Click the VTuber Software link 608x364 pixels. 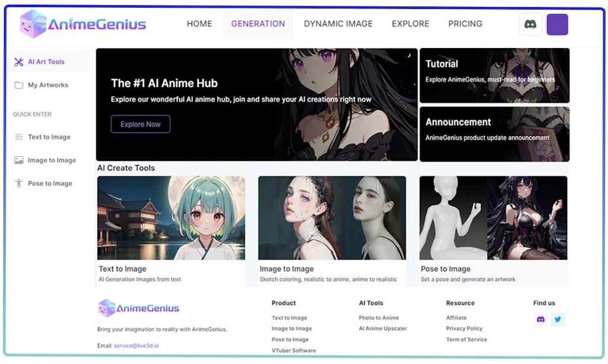tap(292, 350)
